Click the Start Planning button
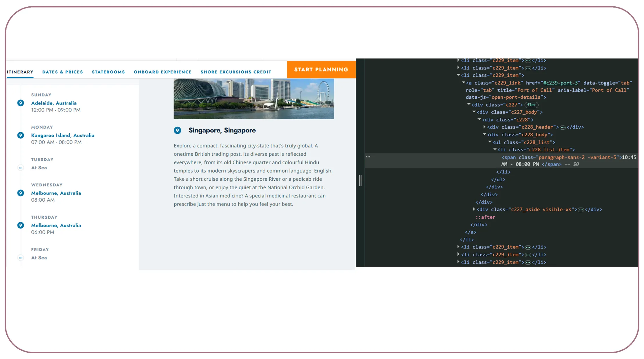 click(x=321, y=69)
